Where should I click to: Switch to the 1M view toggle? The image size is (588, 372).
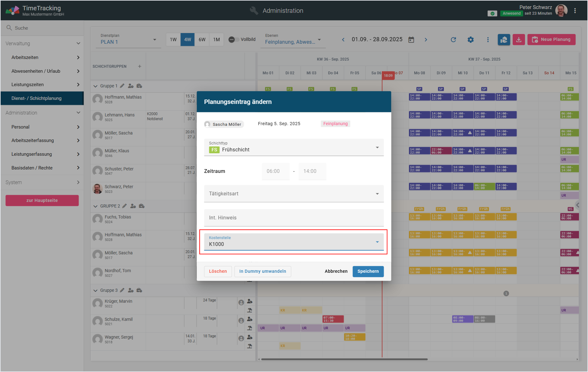click(216, 40)
